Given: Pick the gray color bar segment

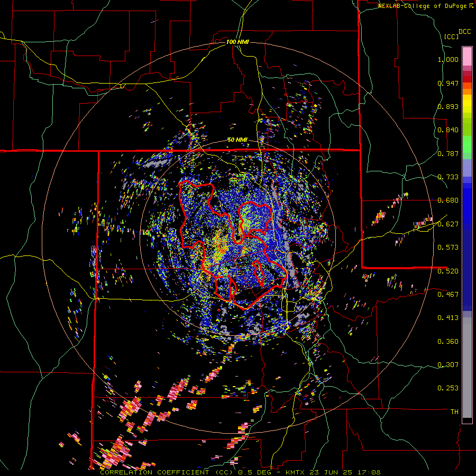Looking at the screenshot, I should coord(467,368).
